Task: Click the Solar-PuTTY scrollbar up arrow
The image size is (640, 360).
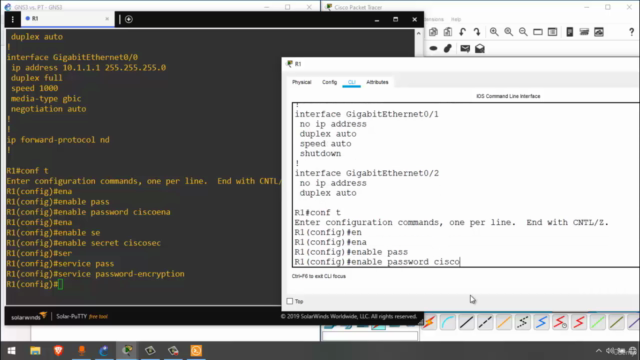Action: (x=418, y=33)
